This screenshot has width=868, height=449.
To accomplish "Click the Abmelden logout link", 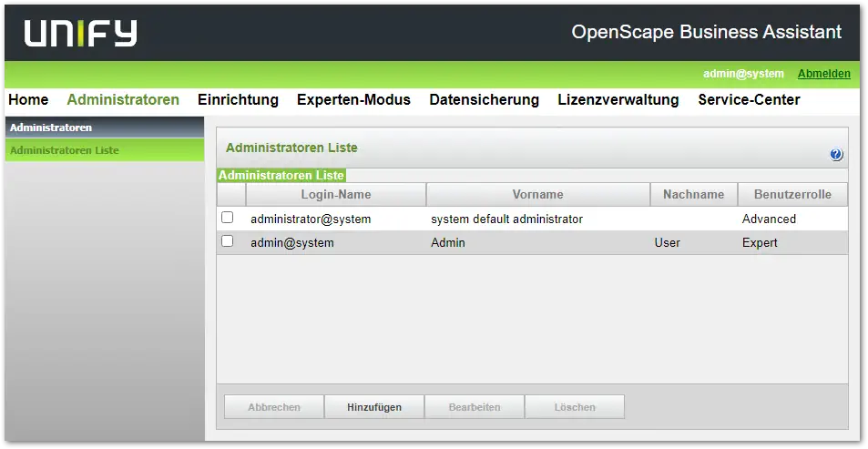I will (x=823, y=74).
